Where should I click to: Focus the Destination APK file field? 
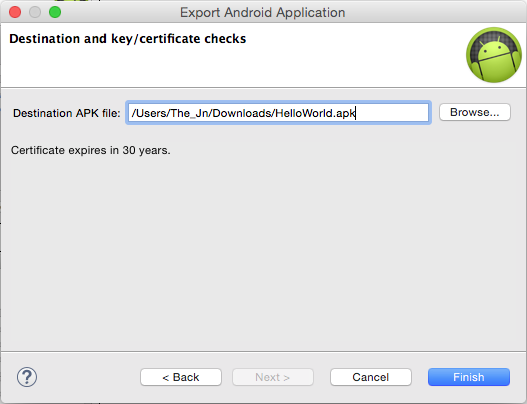[x=278, y=113]
